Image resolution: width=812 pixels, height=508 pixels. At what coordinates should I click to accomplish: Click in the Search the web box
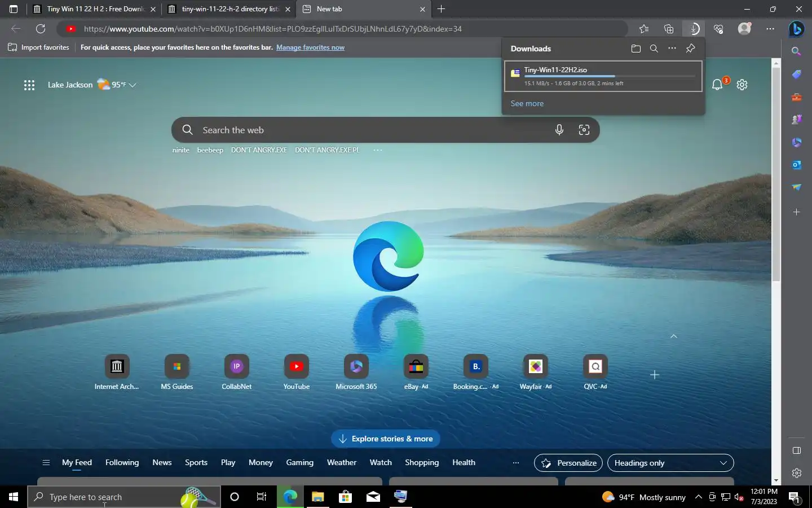(385, 130)
